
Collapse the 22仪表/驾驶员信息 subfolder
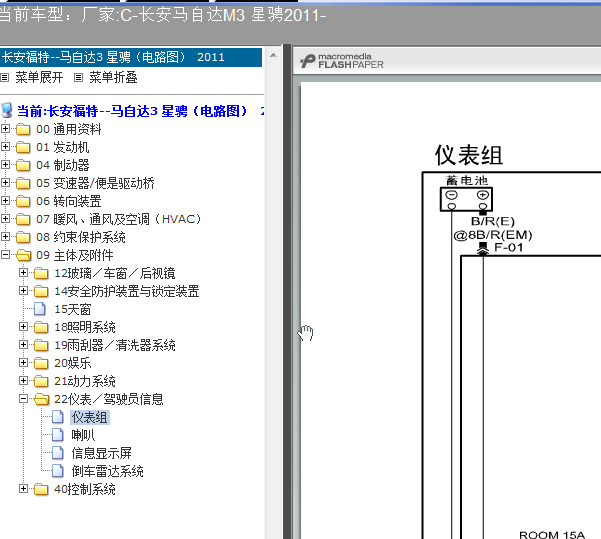[x=23, y=399]
